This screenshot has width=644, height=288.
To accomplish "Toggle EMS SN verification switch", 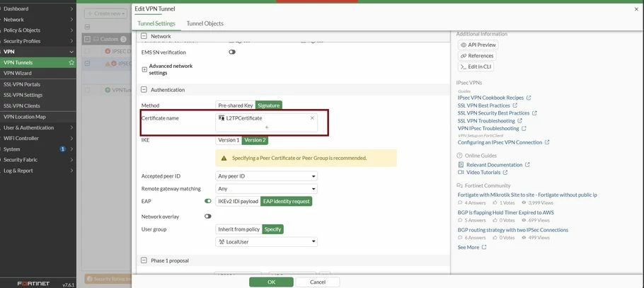I will point(232,52).
